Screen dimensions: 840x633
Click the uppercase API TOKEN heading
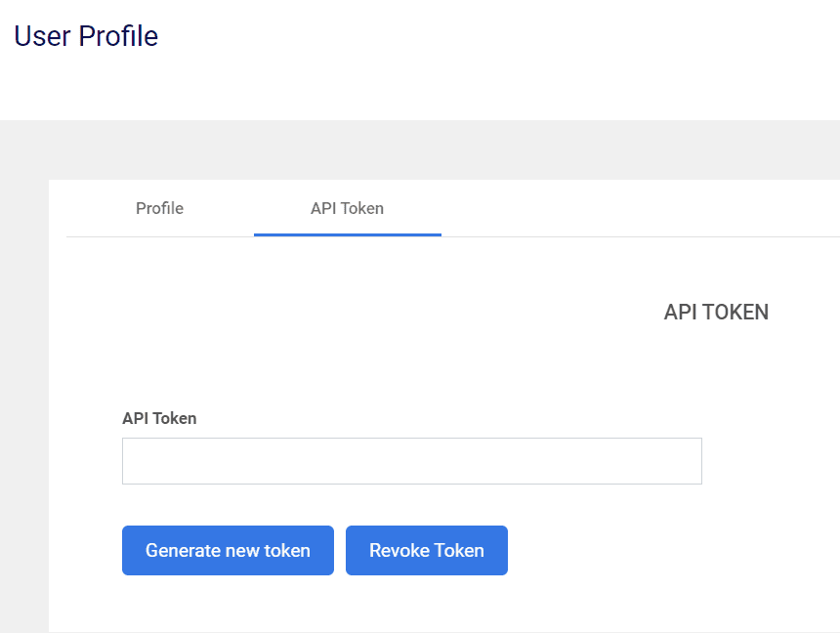click(716, 312)
